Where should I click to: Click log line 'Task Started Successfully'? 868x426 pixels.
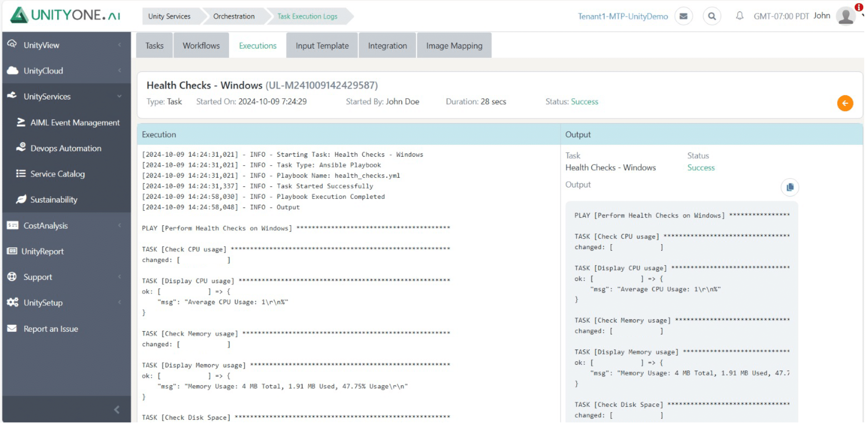(x=257, y=186)
